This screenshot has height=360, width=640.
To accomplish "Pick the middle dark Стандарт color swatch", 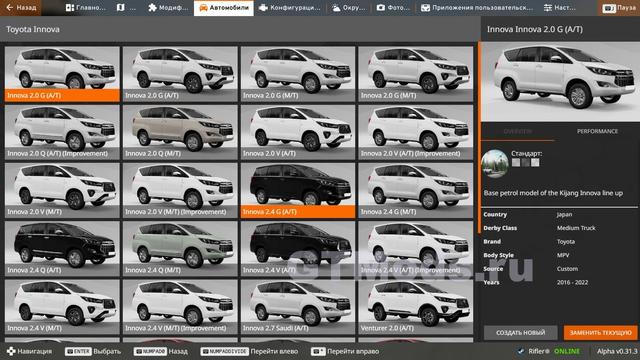I will [525, 162].
